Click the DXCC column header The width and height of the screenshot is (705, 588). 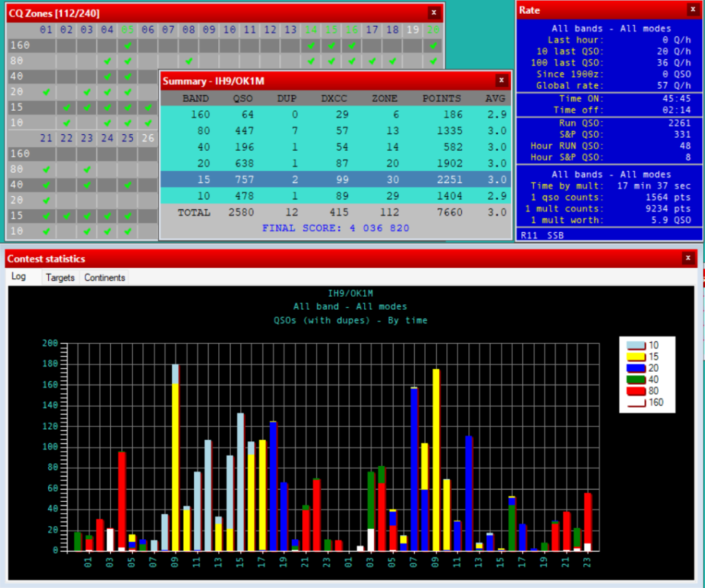(x=334, y=98)
